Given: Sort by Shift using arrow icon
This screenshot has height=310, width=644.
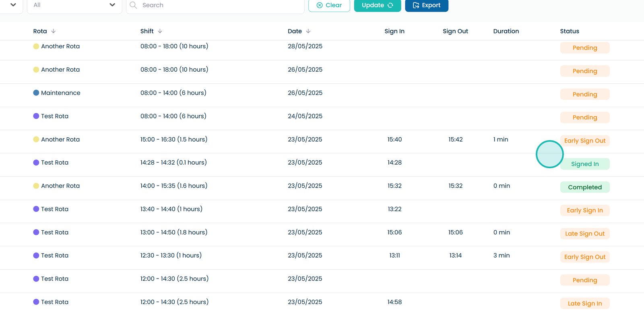Looking at the screenshot, I should click(x=160, y=31).
